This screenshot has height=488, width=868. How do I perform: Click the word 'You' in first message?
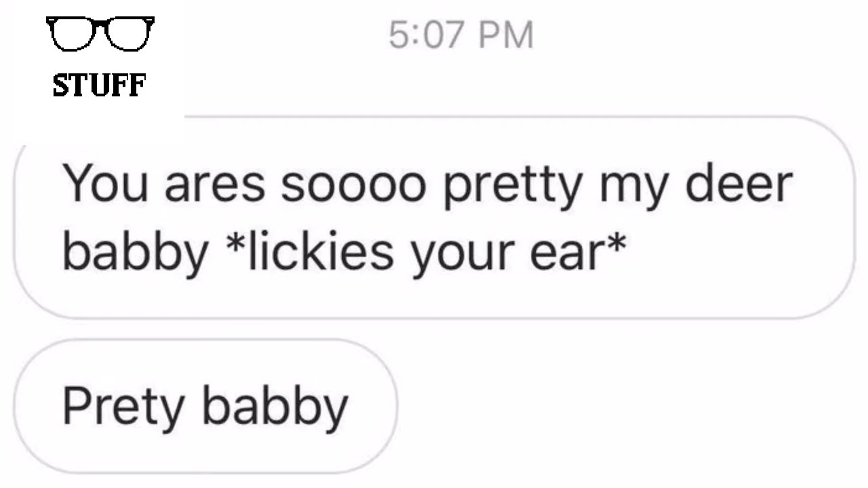(105, 184)
